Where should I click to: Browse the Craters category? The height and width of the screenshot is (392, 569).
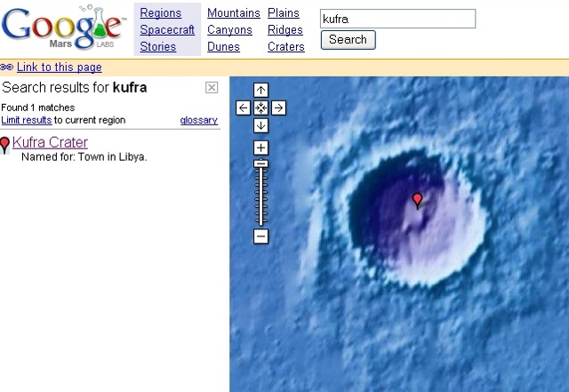click(286, 47)
